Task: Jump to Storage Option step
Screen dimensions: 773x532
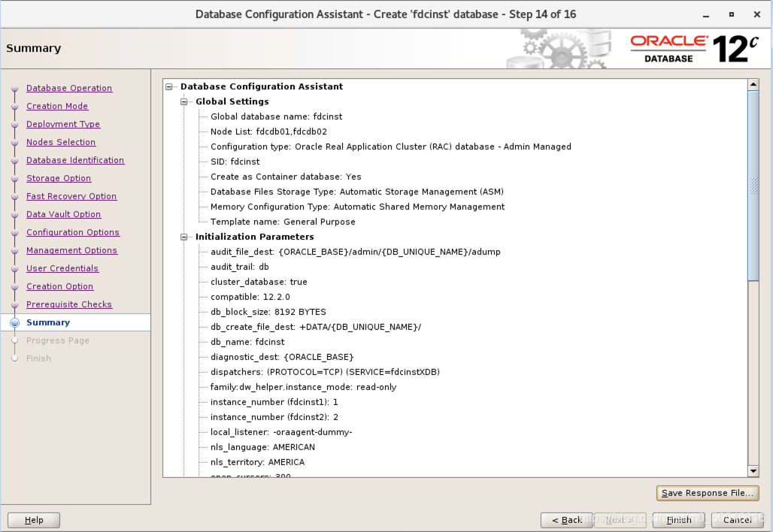Action: click(x=59, y=178)
